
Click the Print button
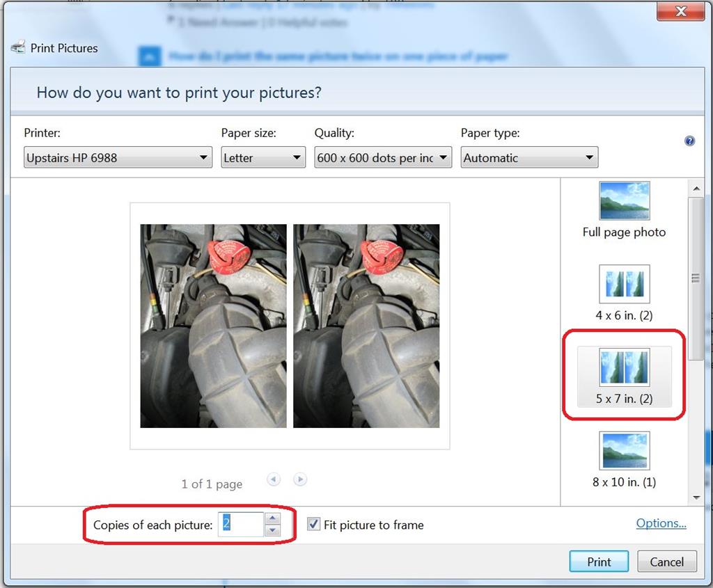coord(598,562)
